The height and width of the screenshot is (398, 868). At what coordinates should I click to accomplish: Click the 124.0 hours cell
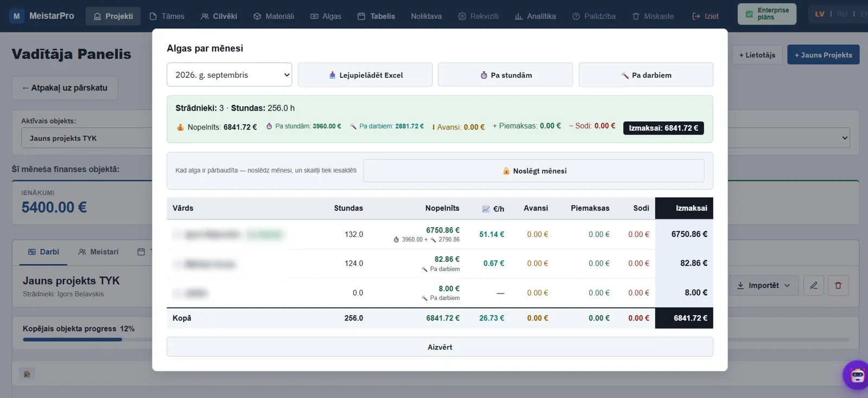(x=354, y=264)
